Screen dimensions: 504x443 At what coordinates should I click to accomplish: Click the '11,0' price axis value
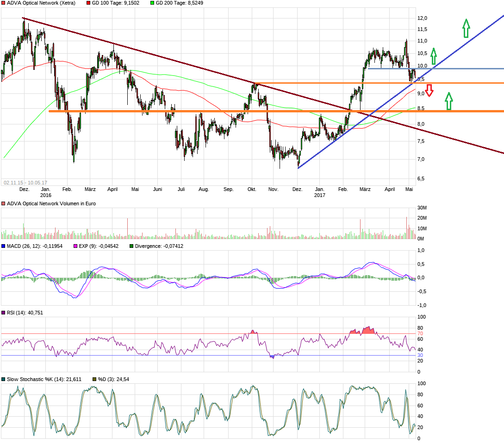coord(423,41)
